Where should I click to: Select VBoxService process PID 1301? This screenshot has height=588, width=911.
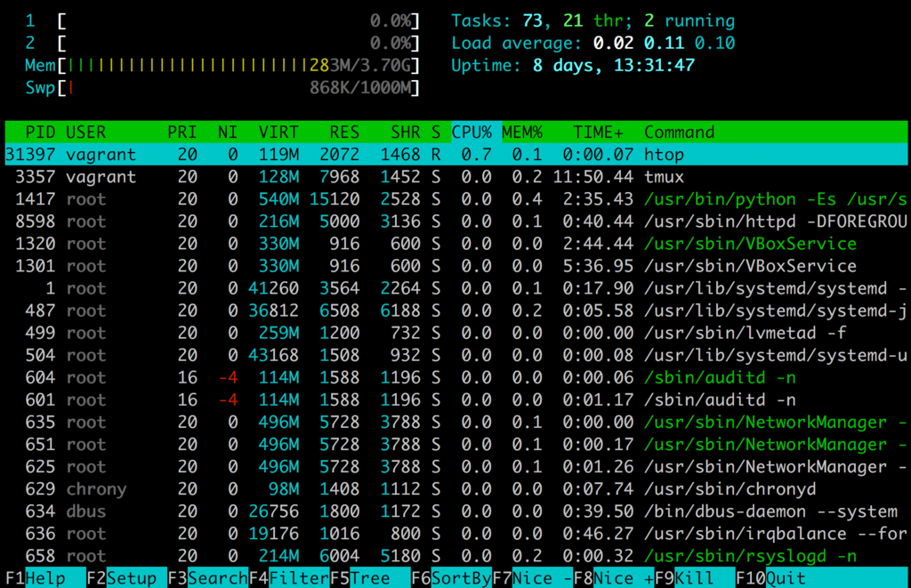[456, 266]
